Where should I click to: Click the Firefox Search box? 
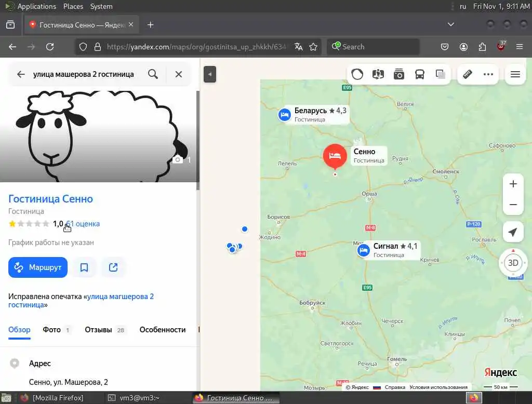(x=373, y=47)
